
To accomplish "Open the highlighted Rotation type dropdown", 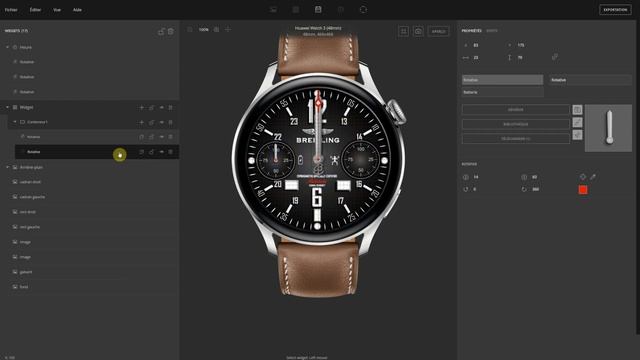I will point(502,80).
